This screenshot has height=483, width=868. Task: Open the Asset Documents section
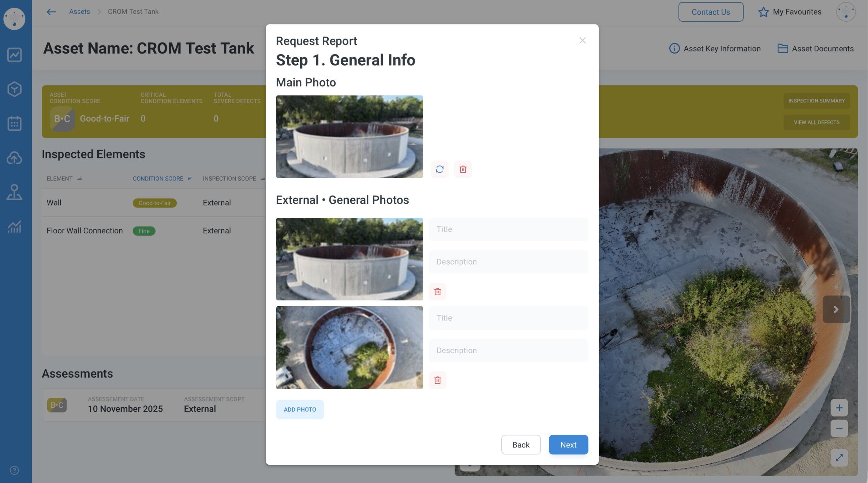815,49
